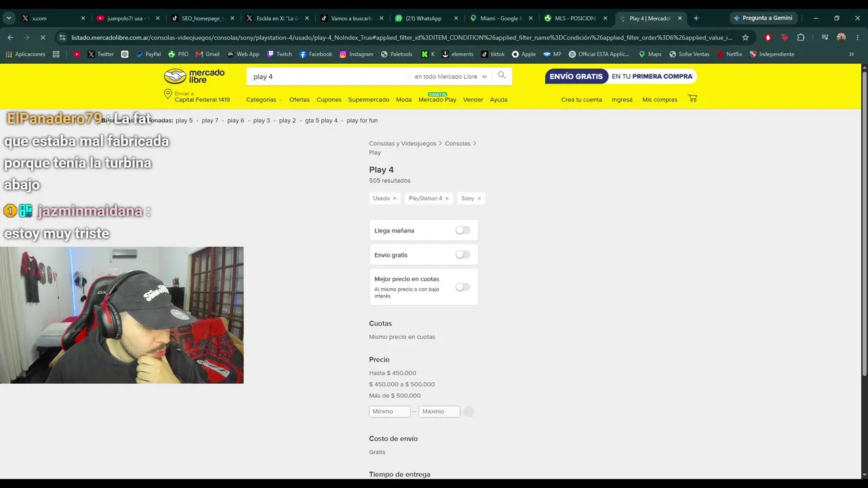Open the Cupones menu item
The image size is (868, 488).
tap(329, 100)
